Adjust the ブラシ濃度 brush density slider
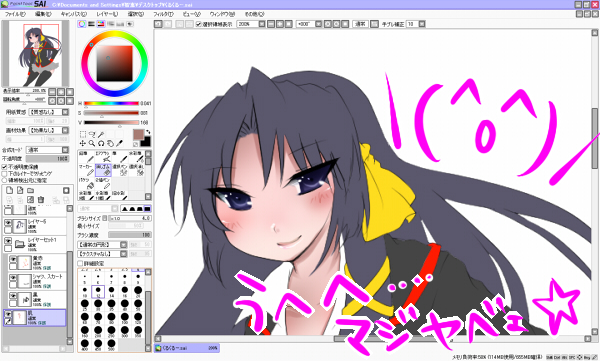Viewport: 600px width, 361px height. [x=130, y=235]
